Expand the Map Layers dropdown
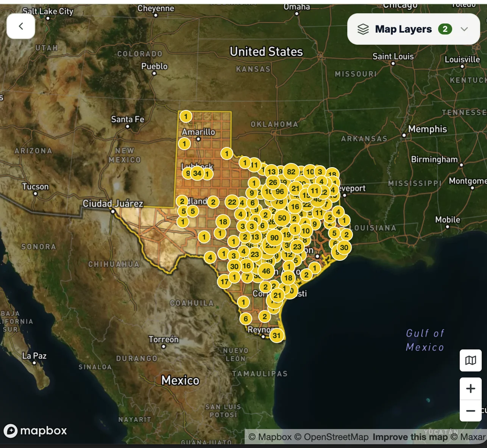487x448 pixels. point(414,29)
